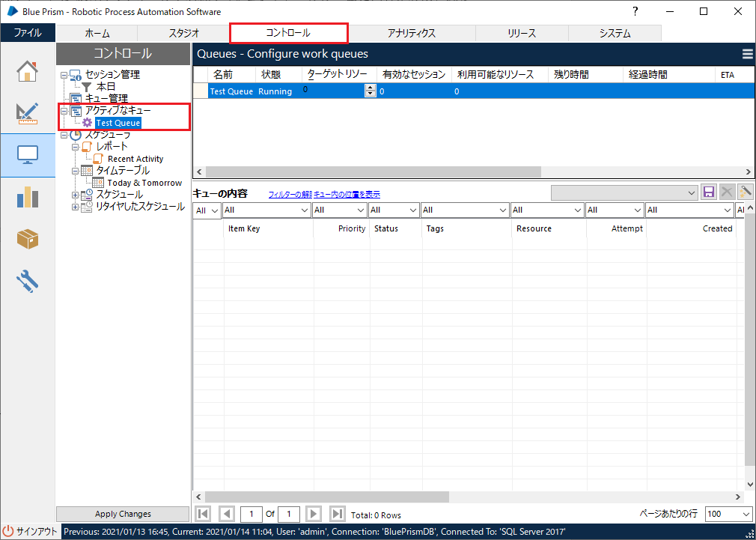Click the page number input field
This screenshot has height=540, width=756.
coord(252,514)
